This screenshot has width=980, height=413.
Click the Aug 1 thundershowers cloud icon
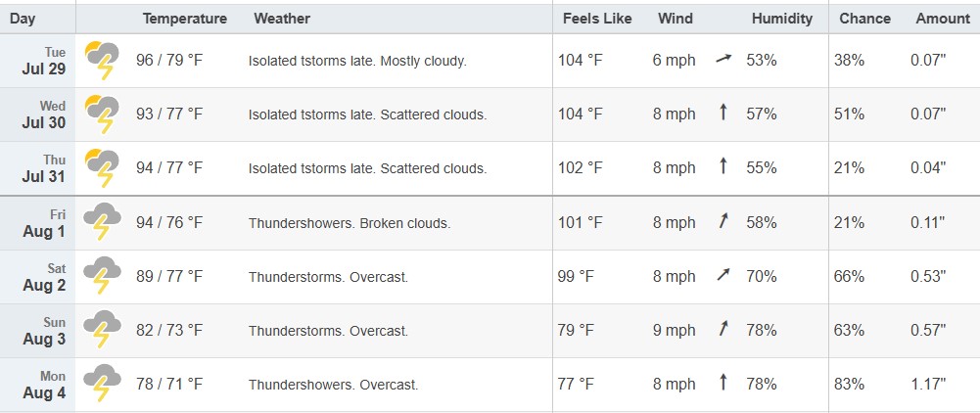coord(102,222)
